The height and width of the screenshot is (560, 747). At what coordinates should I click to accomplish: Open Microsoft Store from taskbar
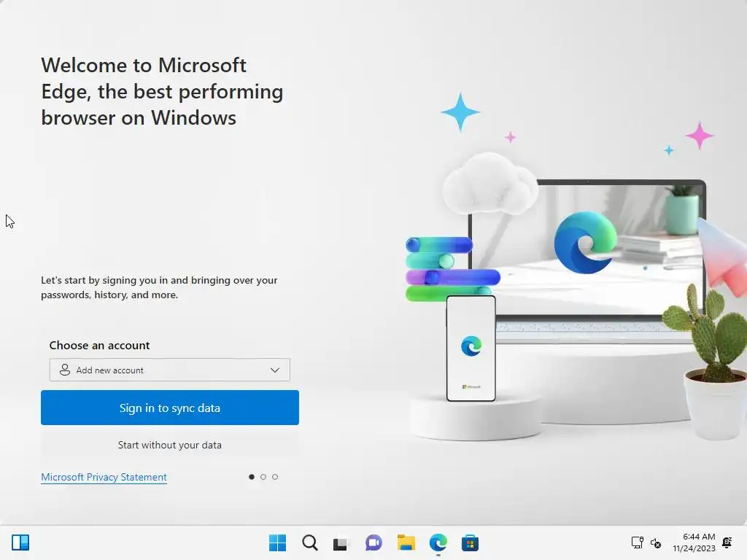470,542
